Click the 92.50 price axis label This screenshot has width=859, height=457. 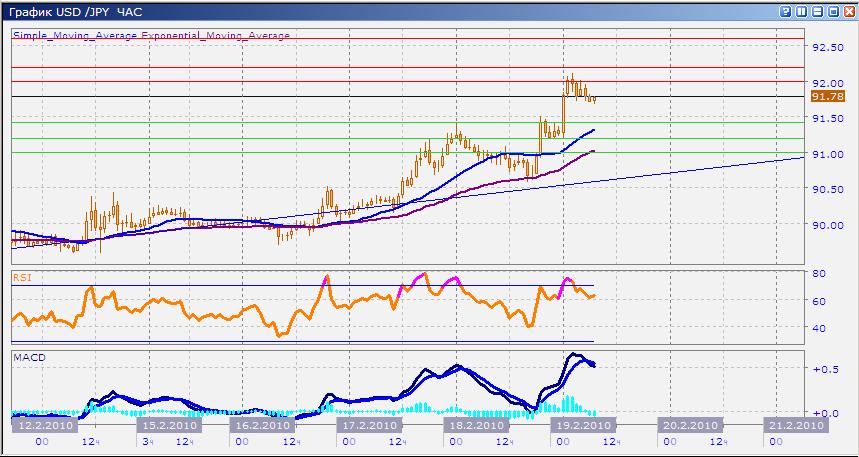829,47
